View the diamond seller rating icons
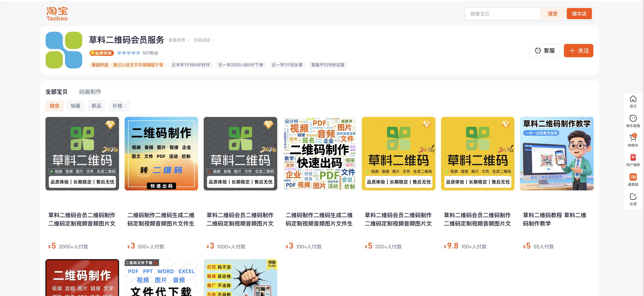Screen dimensions: 644x296 click(x=128, y=53)
